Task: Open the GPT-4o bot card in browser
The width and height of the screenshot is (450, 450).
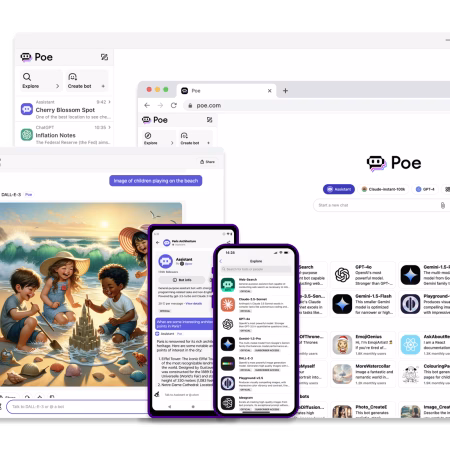Action: click(x=363, y=275)
